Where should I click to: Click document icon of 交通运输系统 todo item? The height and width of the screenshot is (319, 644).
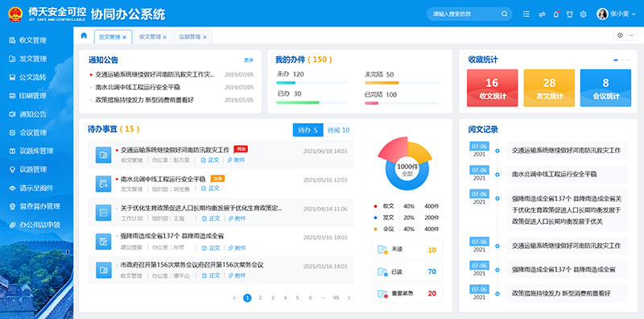pyautogui.click(x=104, y=155)
